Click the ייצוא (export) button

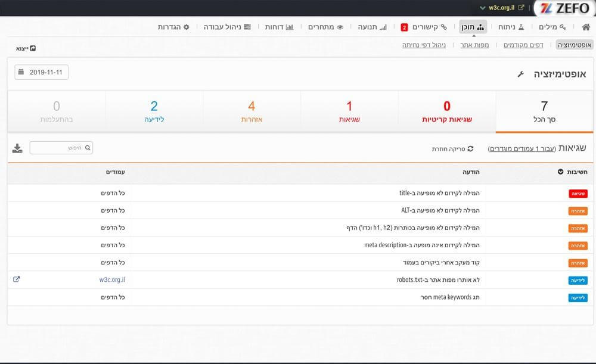coord(26,49)
